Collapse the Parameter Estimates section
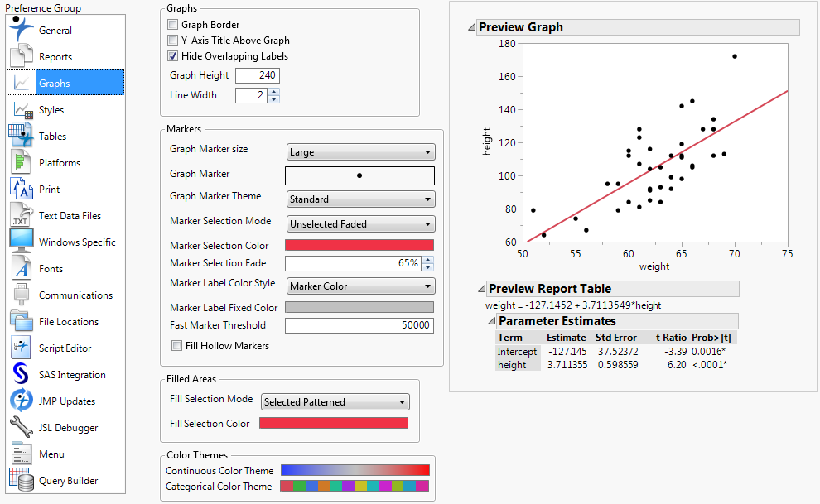This screenshot has height=504, width=820. pyautogui.click(x=491, y=320)
